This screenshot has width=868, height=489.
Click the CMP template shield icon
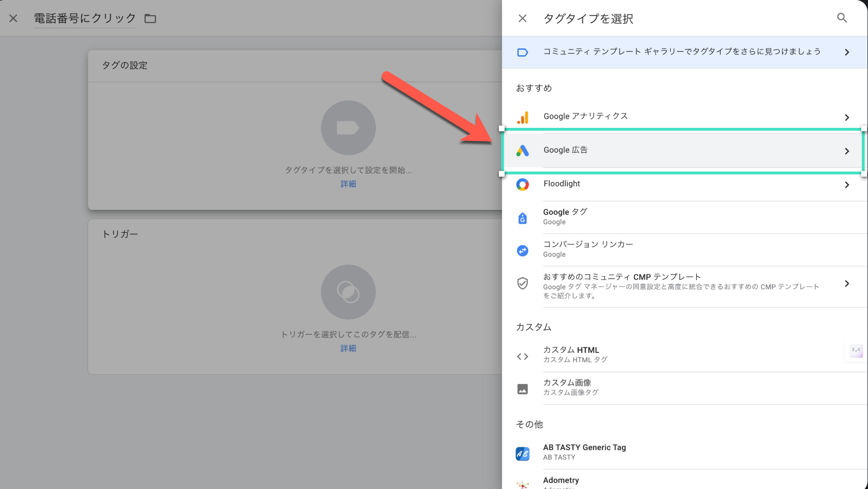tap(522, 283)
